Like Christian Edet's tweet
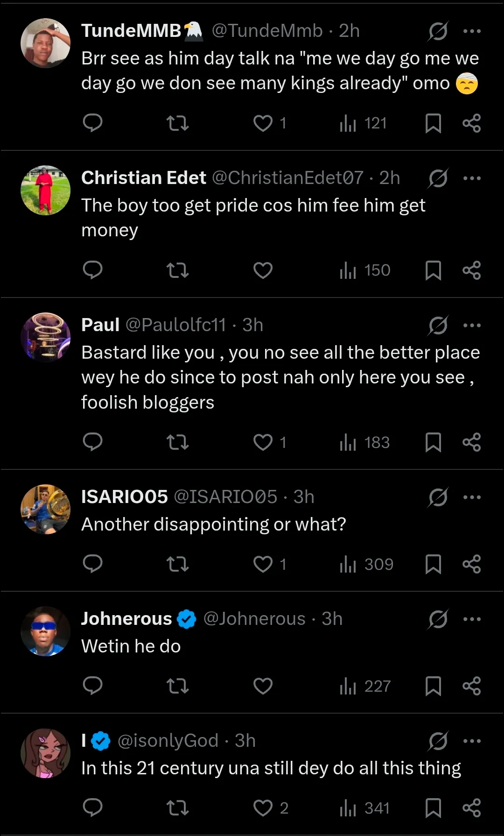Screen dimensions: 504x836 point(263,270)
